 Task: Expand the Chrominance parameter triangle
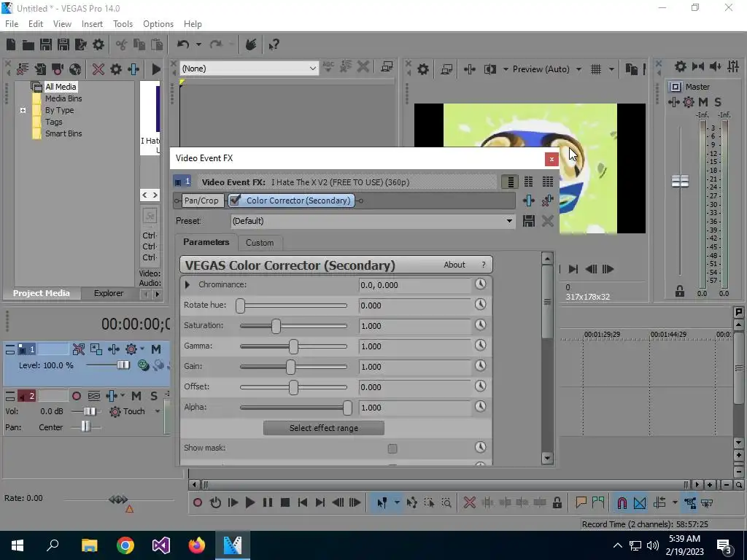coord(187,285)
